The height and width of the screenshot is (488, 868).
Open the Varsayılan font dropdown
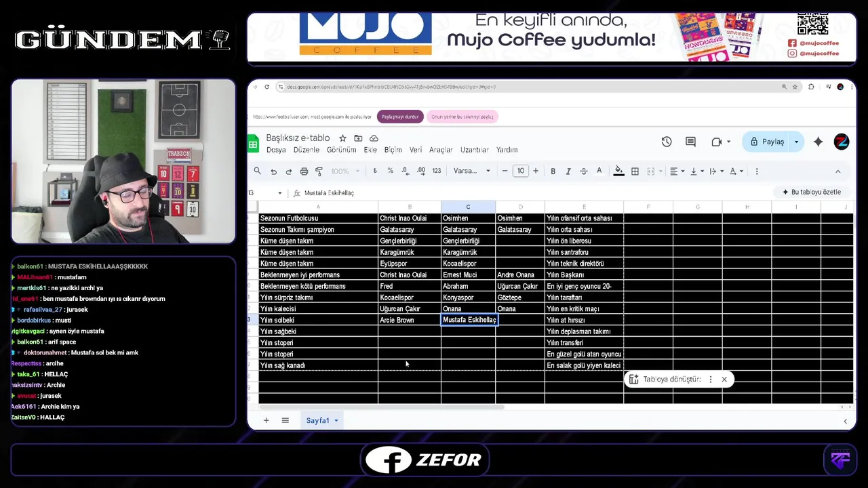(x=472, y=171)
